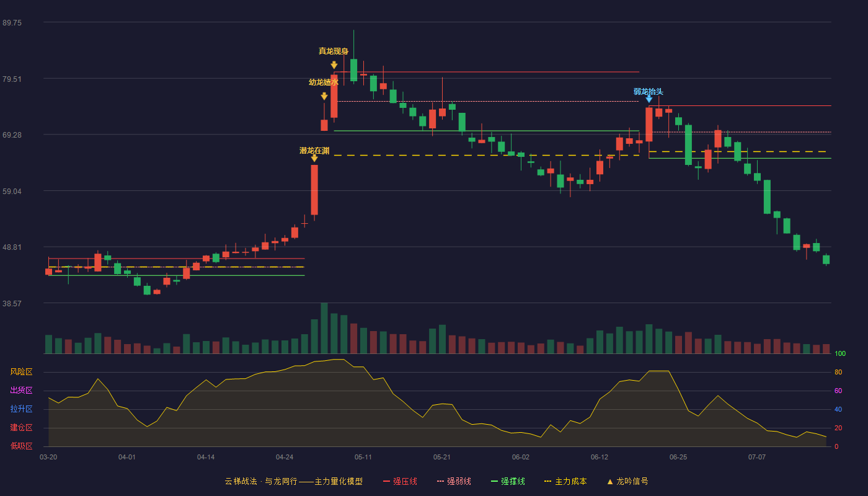Click the tallest volume bar

[x=324, y=328]
